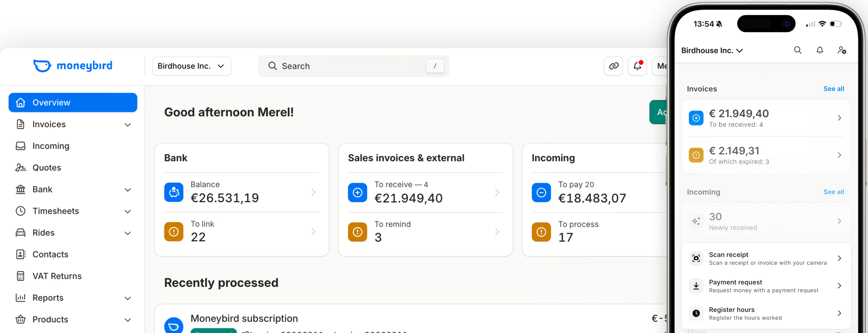Click the To remind warning icon
This screenshot has width=868, height=333.
pos(358,232)
